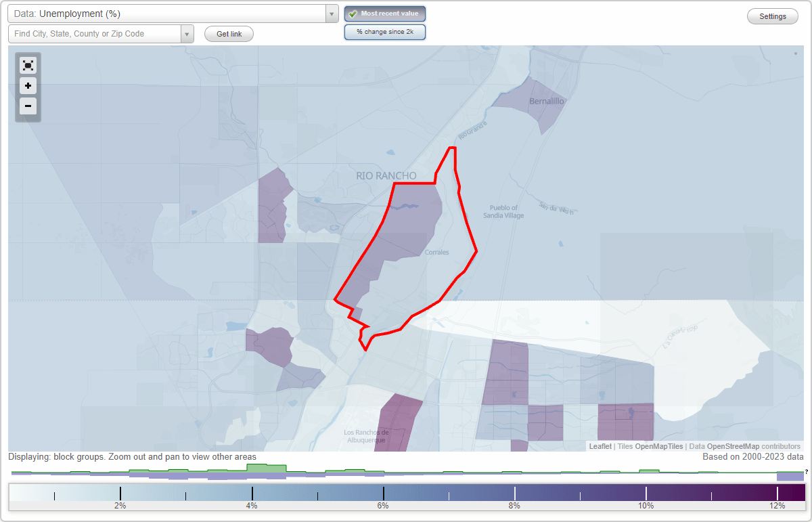This screenshot has width=812, height=522.
Task: Click 'Based on 2000-2023 data' text
Action: 753,457
